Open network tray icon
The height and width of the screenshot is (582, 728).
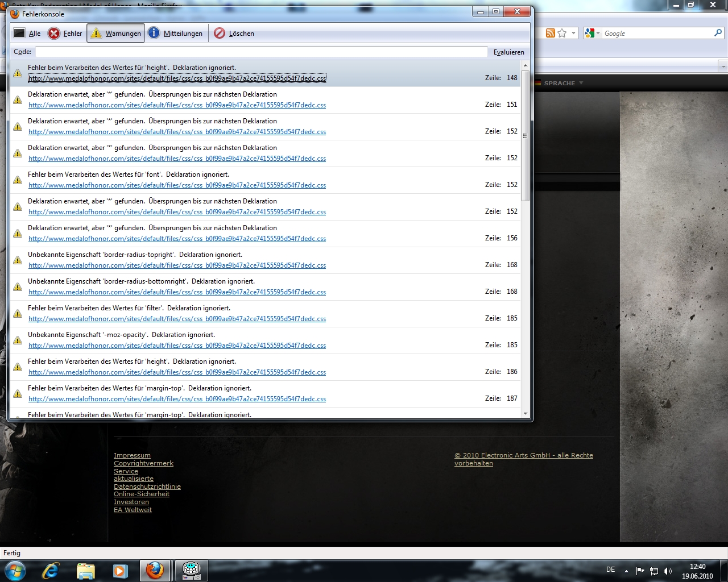click(654, 571)
